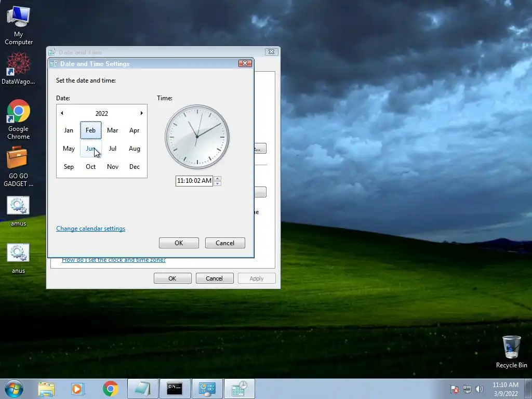This screenshot has height=399, width=532.
Task: Click Cancel in Date and Time Settings
Action: [225, 243]
